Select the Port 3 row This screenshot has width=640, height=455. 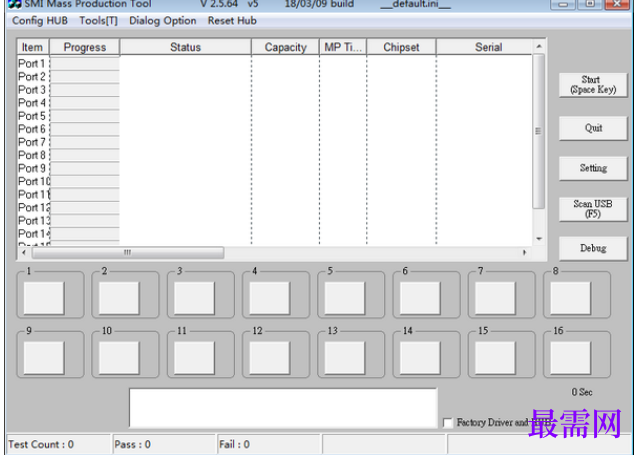point(274,90)
